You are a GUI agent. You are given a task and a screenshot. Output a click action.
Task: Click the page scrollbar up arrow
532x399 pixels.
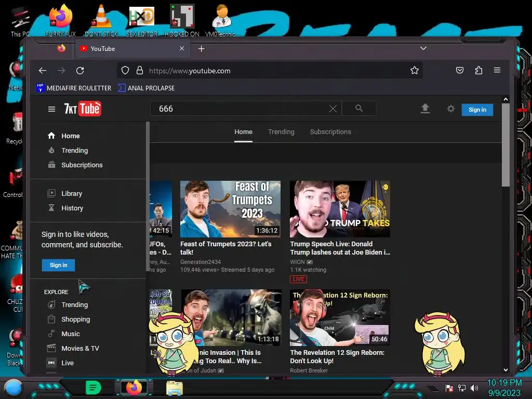(x=506, y=99)
